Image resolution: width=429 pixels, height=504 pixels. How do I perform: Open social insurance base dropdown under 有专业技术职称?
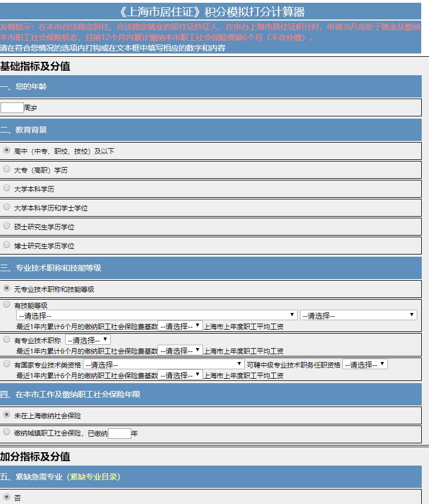coord(180,351)
